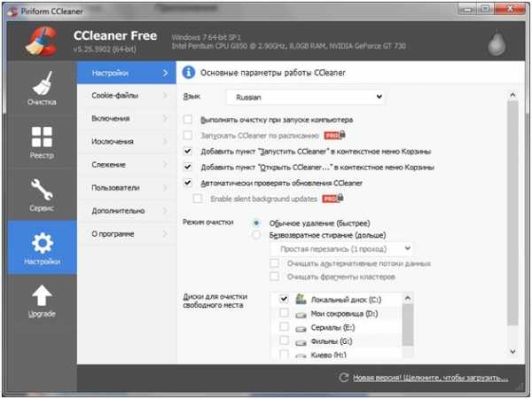
Task: Check the Мои сокровища (D:) drive box
Action: 284,313
